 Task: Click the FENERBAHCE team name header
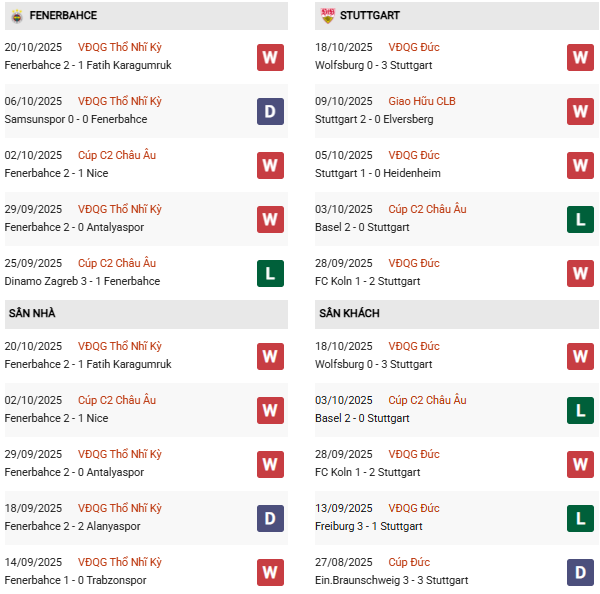click(x=63, y=16)
